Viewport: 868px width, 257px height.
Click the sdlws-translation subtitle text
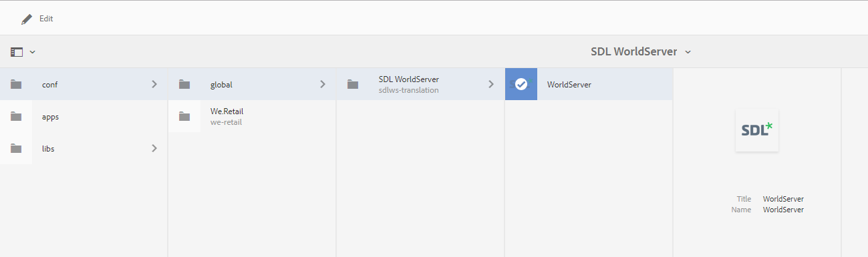pyautogui.click(x=409, y=90)
